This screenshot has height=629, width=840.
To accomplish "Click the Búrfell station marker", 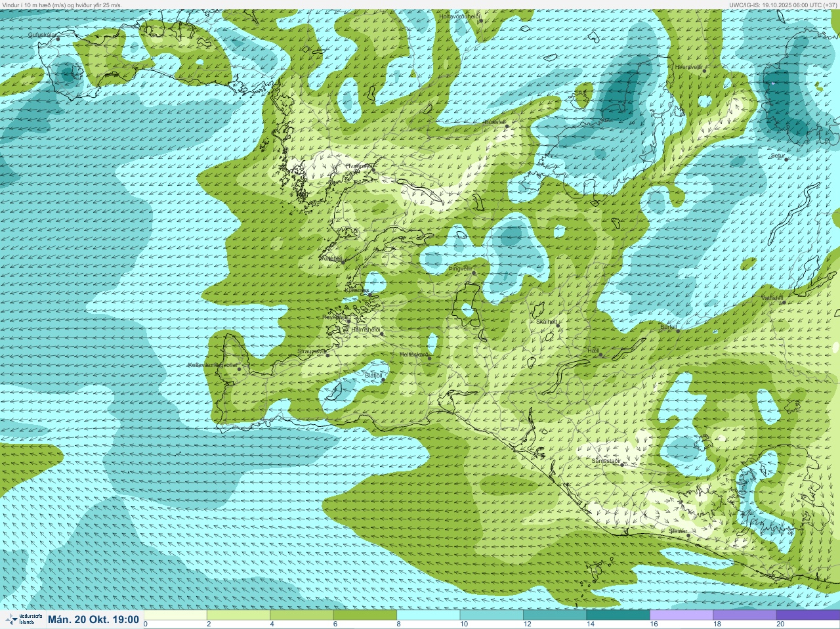I will [x=679, y=330].
